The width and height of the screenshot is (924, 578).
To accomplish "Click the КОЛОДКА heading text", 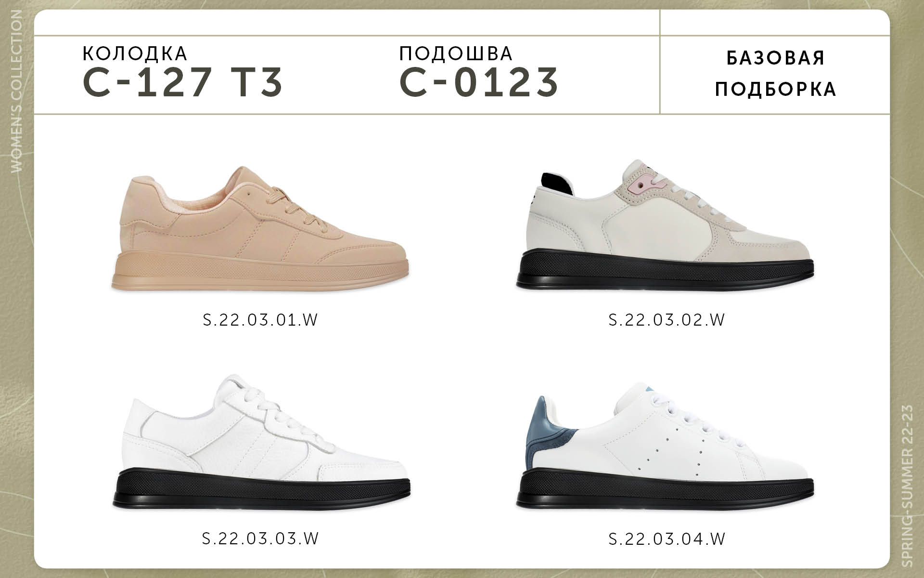I will (x=135, y=53).
